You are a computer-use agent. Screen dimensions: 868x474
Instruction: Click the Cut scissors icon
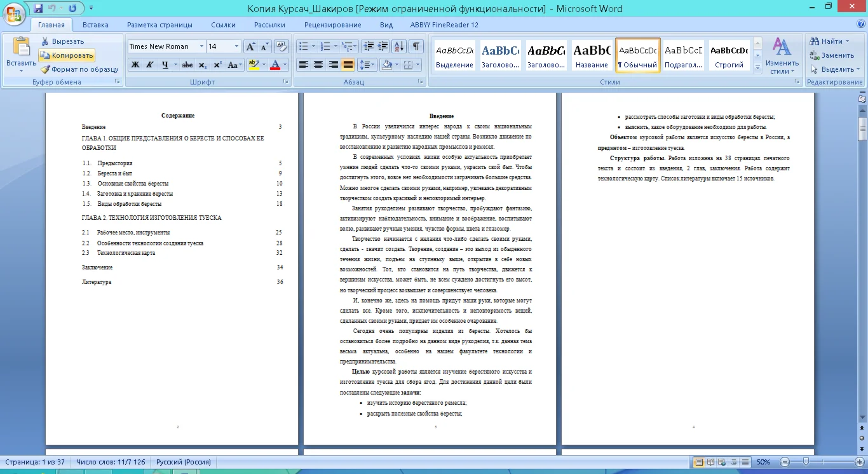coord(46,41)
